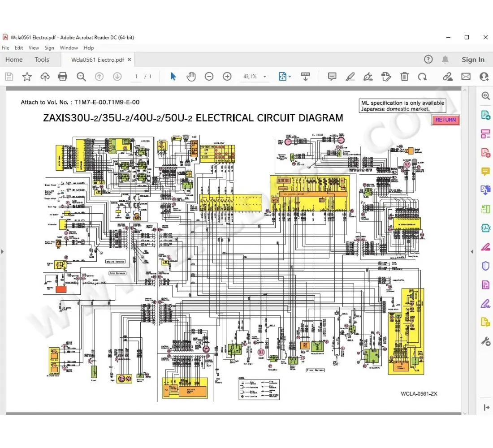Open the Find search tool
Image resolution: width=493 pixels, height=448 pixels.
tap(81, 76)
